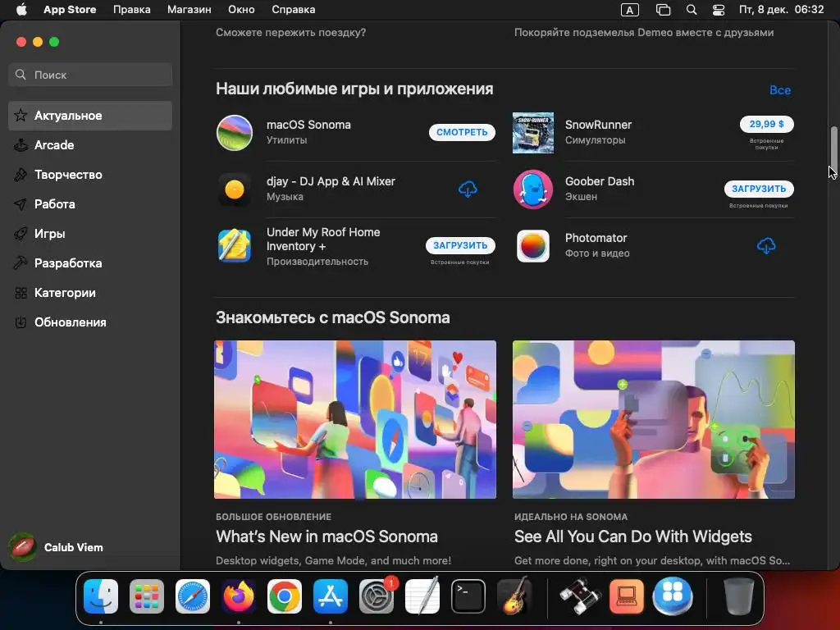Screen dimensions: 840x630
Task: Open the Все link for favorites
Action: (780, 90)
